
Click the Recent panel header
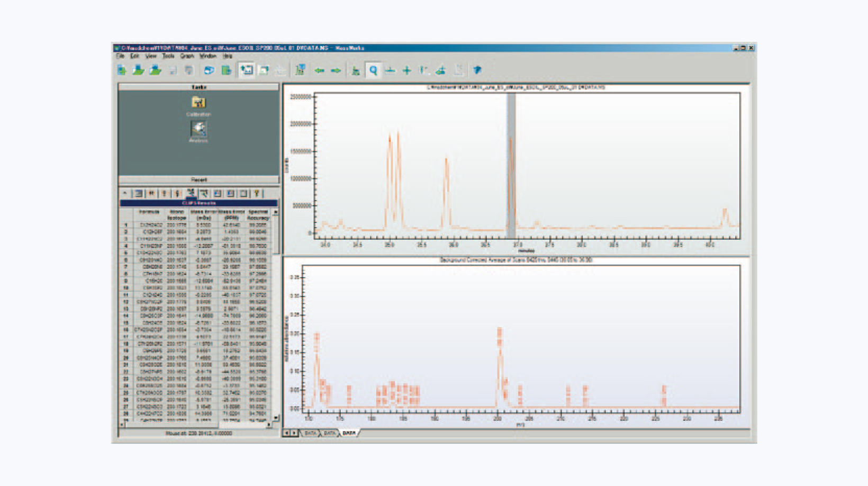point(198,179)
